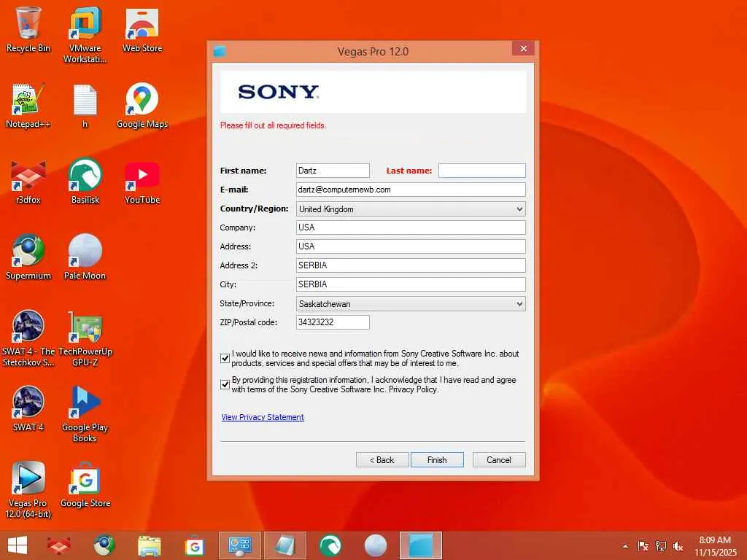Open the View Privacy Statement link
Image resolution: width=747 pixels, height=560 pixels.
pos(263,417)
